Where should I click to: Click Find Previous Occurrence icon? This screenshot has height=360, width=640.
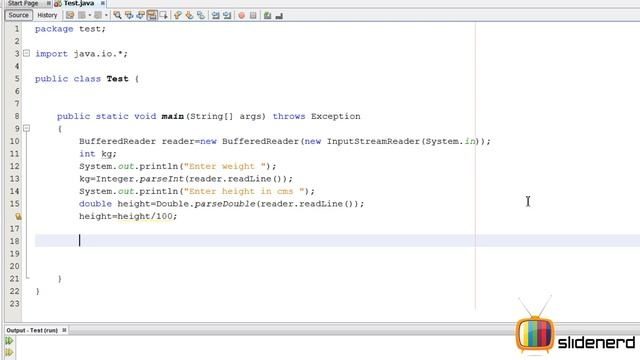point(129,16)
